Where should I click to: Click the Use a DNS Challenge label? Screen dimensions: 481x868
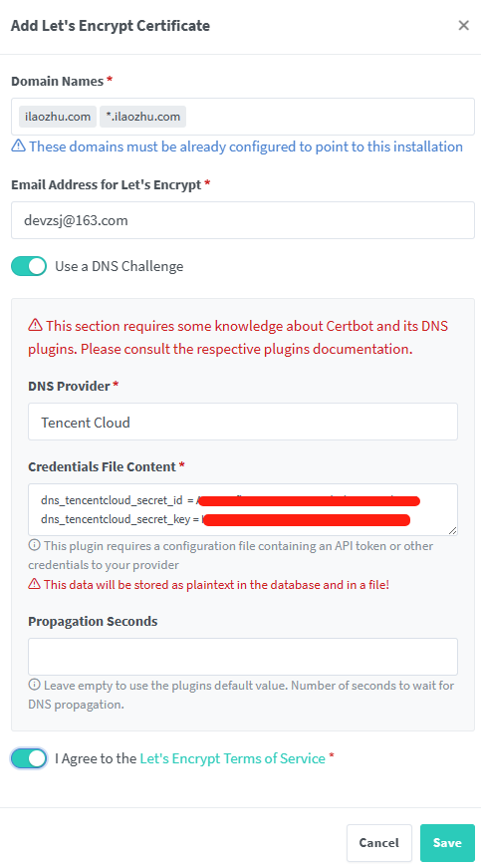(119, 266)
